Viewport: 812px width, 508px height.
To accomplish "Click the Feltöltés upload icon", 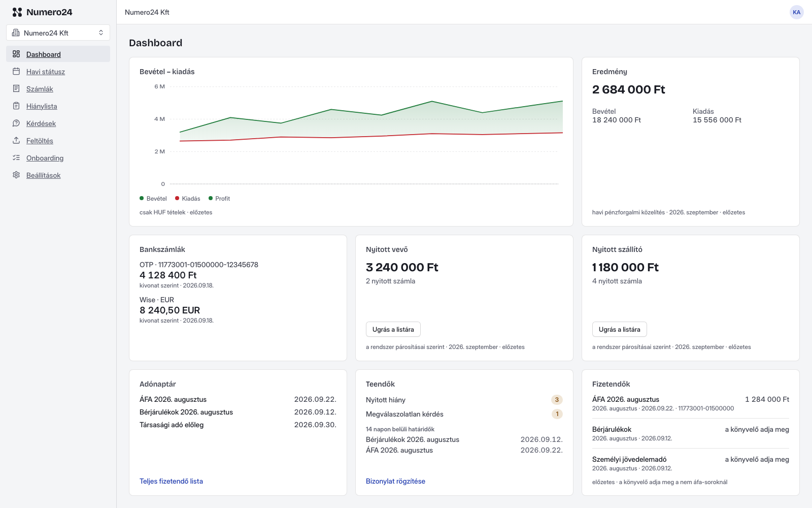I will click(16, 140).
